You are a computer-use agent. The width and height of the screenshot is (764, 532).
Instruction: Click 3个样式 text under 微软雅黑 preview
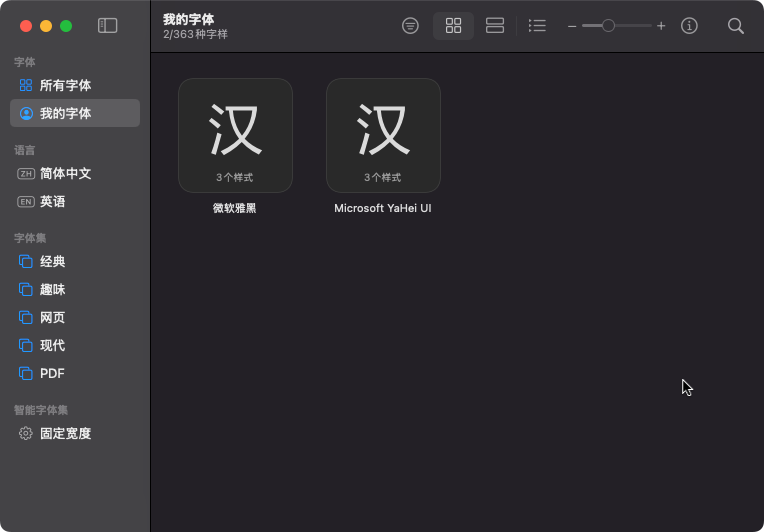point(235,178)
